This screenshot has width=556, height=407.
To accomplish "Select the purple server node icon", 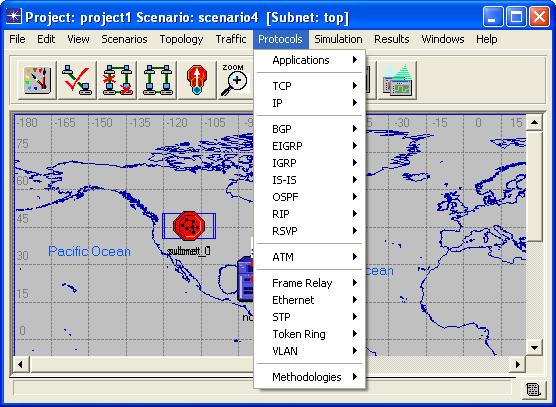I will click(x=245, y=280).
